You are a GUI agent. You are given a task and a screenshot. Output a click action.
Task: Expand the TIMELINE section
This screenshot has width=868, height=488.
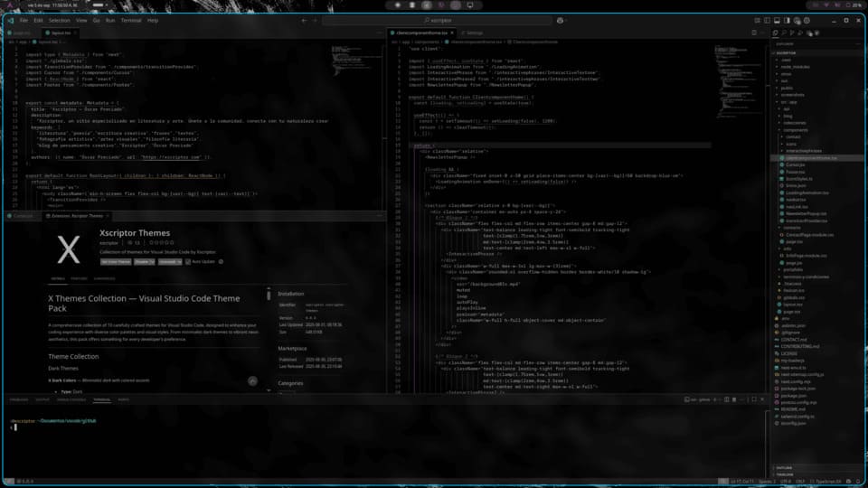(774, 474)
